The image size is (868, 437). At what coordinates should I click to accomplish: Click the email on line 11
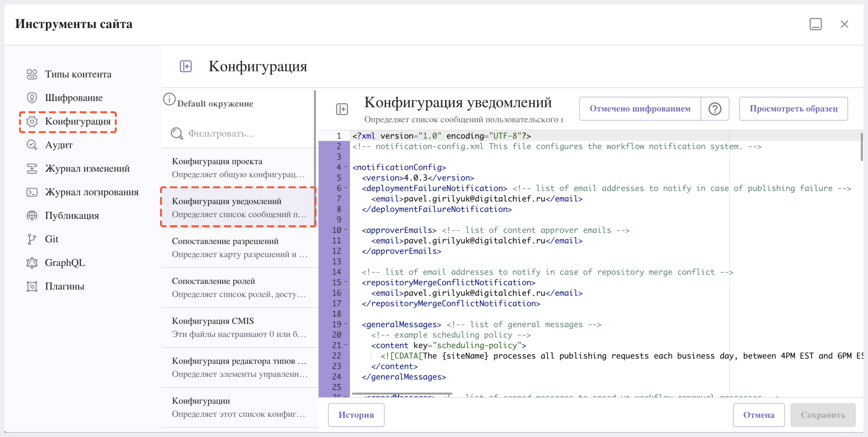point(474,241)
